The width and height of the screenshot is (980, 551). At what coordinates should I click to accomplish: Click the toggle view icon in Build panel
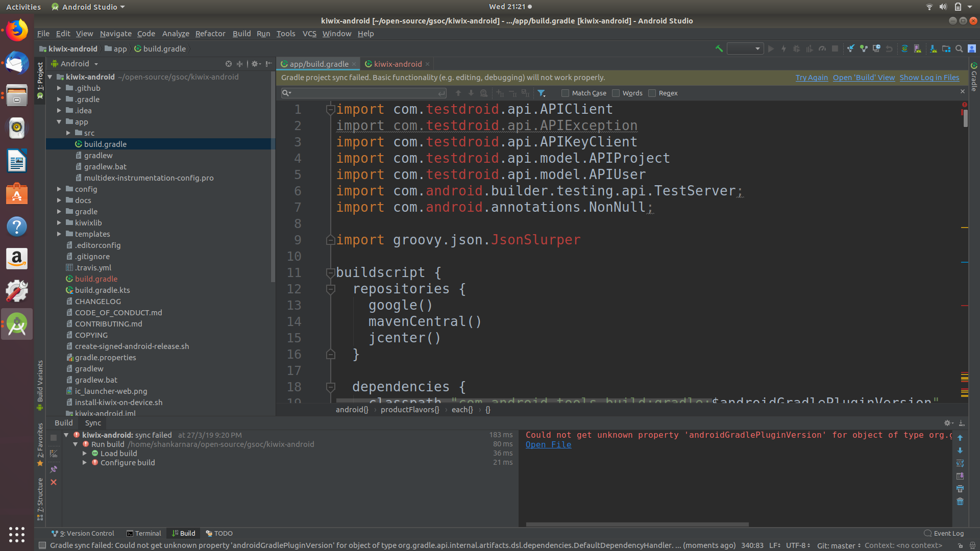[x=54, y=454]
